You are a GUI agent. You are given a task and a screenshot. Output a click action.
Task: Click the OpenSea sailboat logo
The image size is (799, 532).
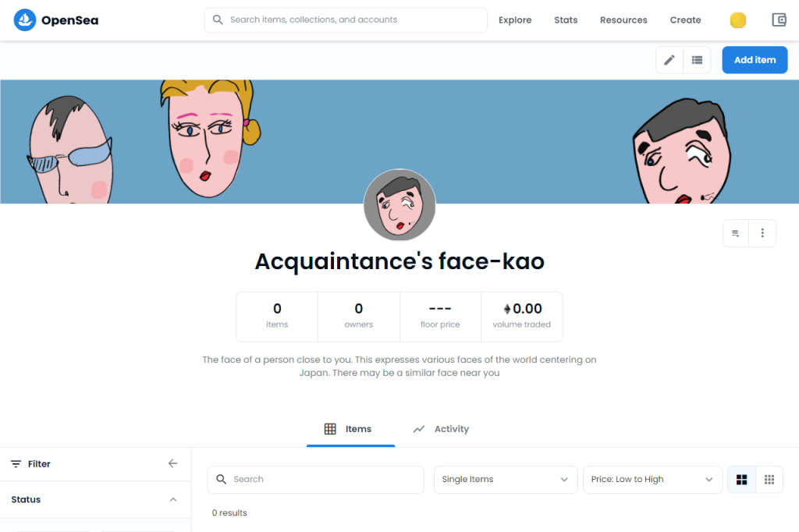click(24, 20)
